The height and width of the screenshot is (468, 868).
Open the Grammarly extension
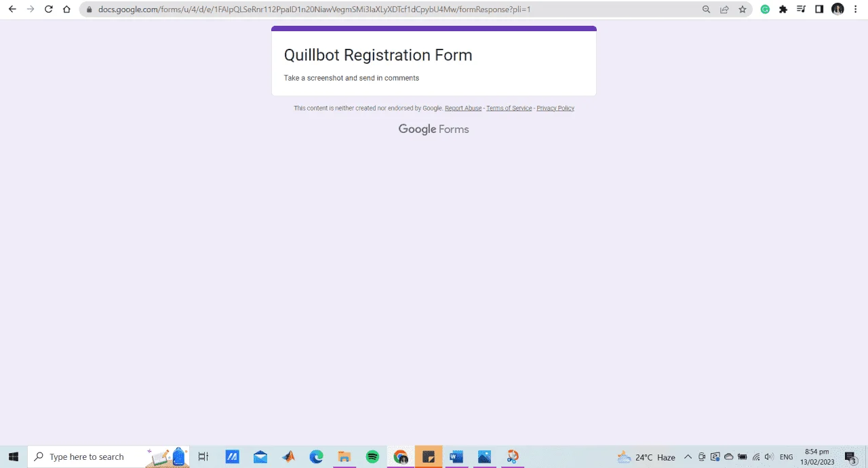click(x=765, y=9)
